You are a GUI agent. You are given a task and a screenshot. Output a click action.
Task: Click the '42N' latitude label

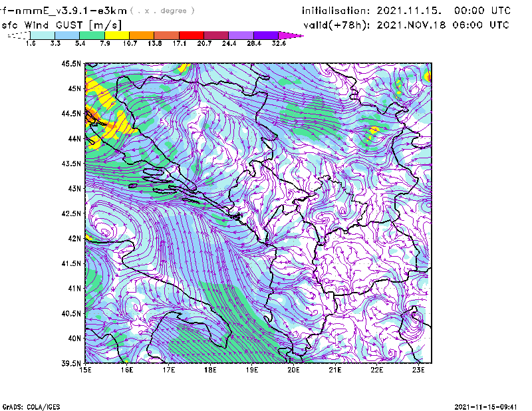coord(74,239)
